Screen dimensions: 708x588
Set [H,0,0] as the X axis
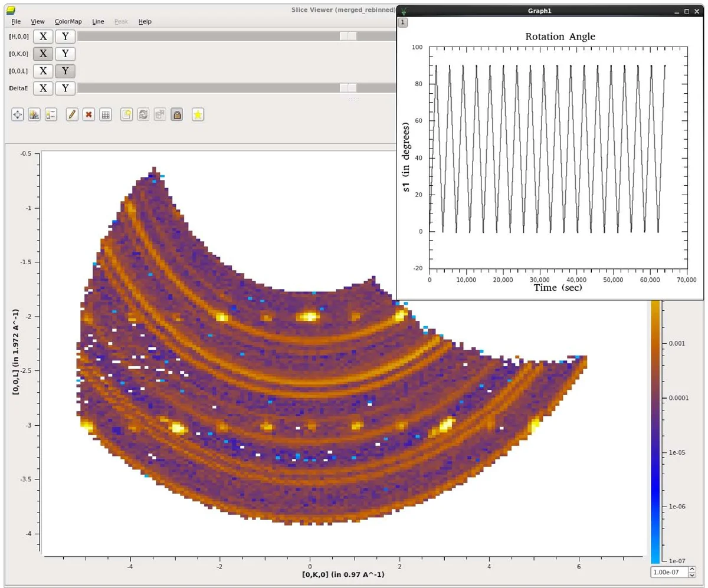coord(42,36)
